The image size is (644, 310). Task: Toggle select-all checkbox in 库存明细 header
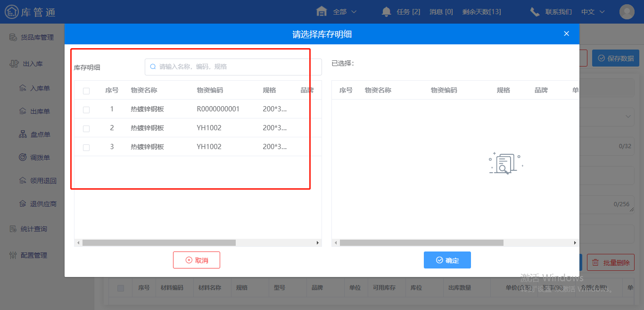coord(86,91)
